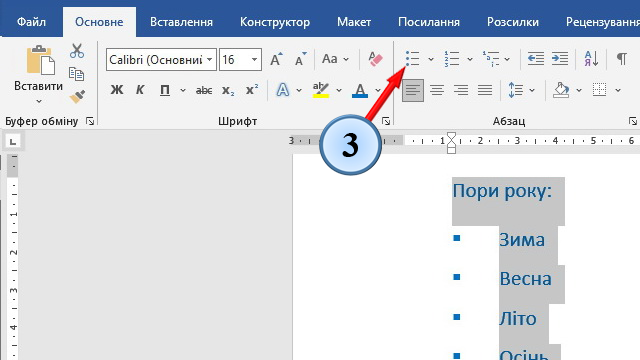Expand the bullet library dropdown arrow
The height and width of the screenshot is (360, 640).
pos(431,60)
